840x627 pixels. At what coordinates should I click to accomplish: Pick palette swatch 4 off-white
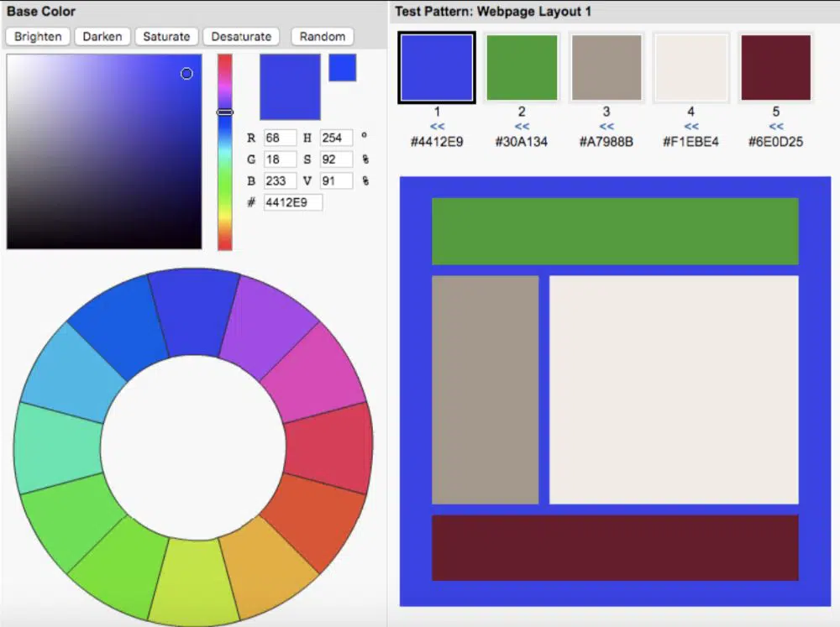point(690,67)
